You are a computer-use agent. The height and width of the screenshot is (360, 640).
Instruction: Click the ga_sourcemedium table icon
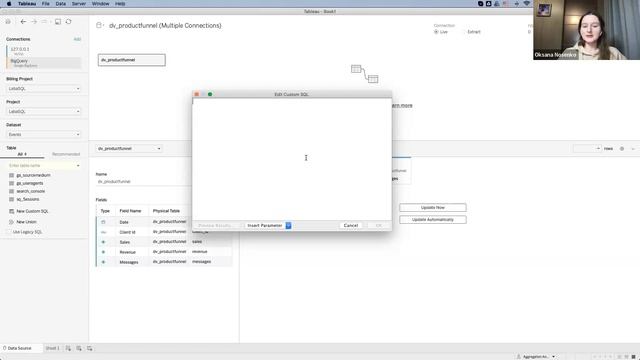point(11,175)
